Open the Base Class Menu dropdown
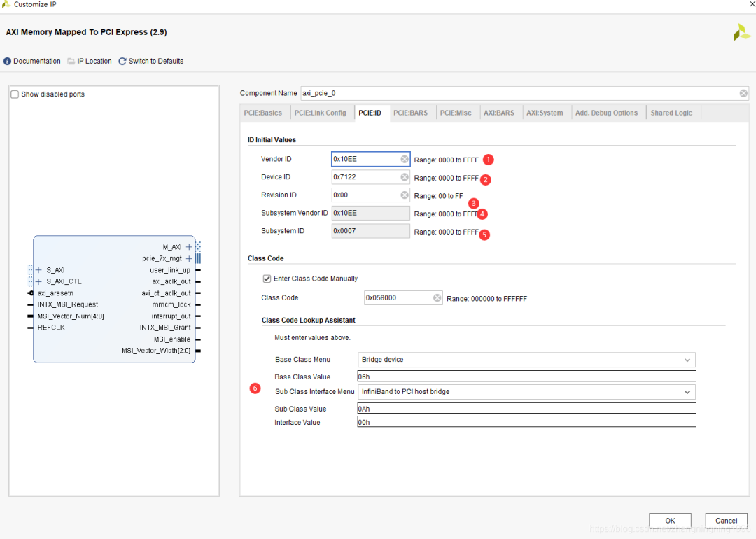This screenshot has height=539, width=756. (x=687, y=360)
